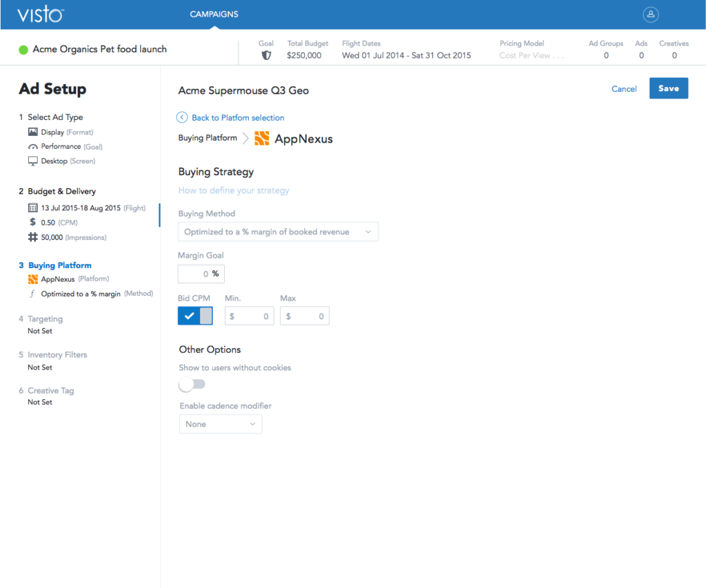Open step 1 Select Ad Type
The width and height of the screenshot is (706, 588).
[x=51, y=117]
